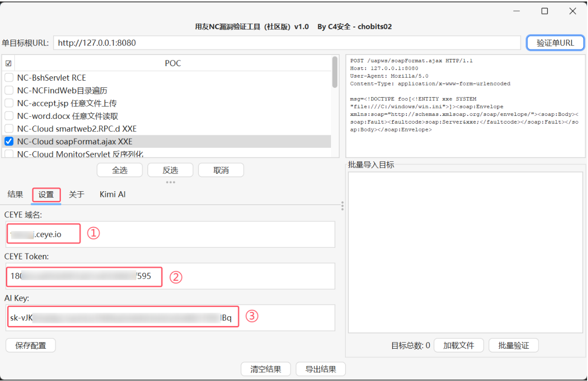Viewport: 588px width, 381px height.
Task: Click the CEYE 域名 input field
Action: coord(170,235)
